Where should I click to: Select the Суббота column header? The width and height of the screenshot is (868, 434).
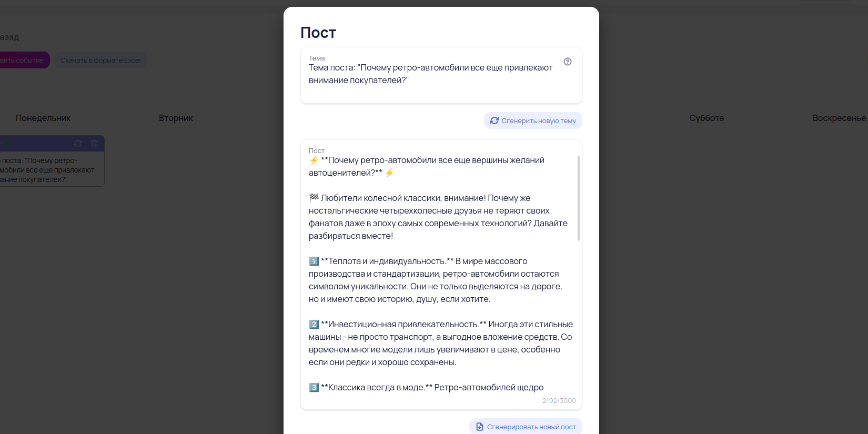pos(706,118)
